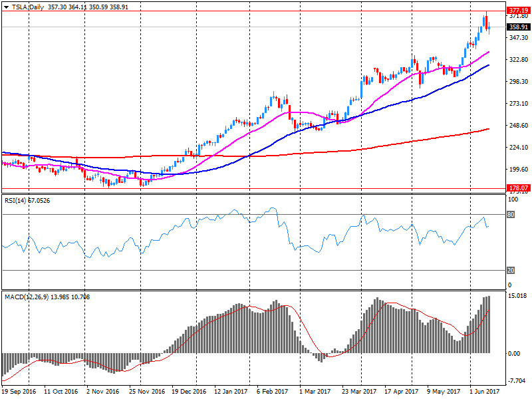Select the MACD zero line label 0.00
The width and height of the screenshot is (532, 399).
(514, 354)
